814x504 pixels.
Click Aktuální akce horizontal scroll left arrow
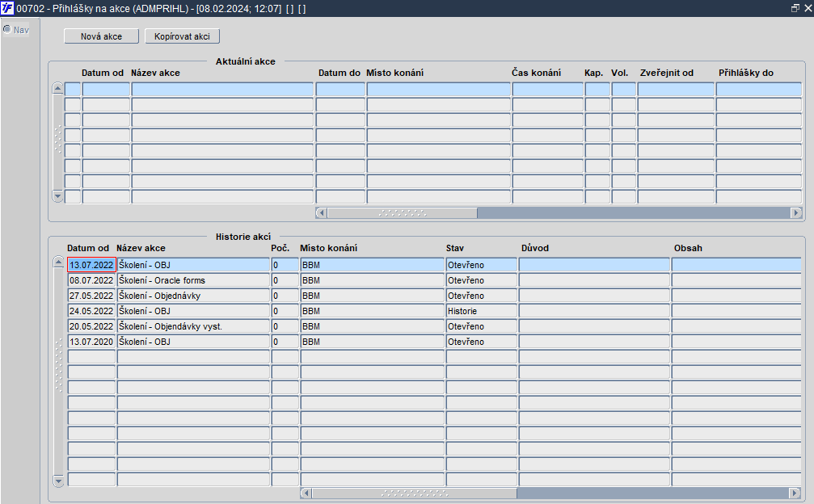(322, 212)
